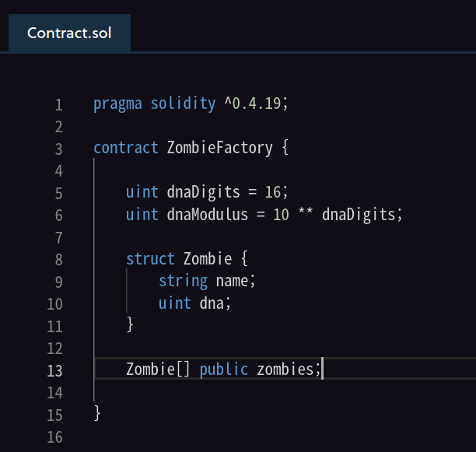Click the public keyword on line 13

pyautogui.click(x=224, y=369)
